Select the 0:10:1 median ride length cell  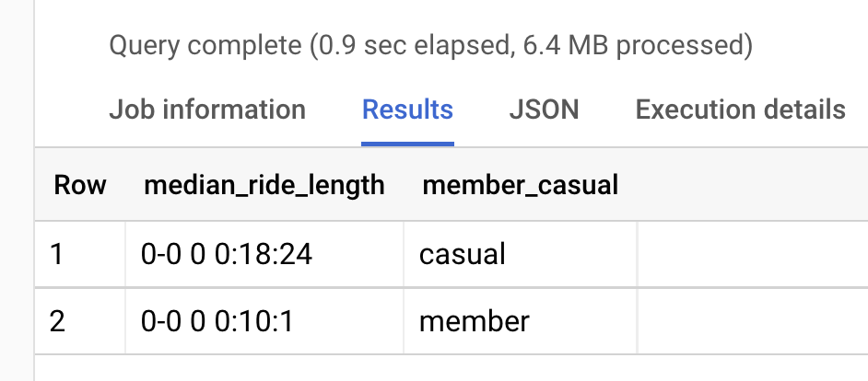tap(264, 321)
